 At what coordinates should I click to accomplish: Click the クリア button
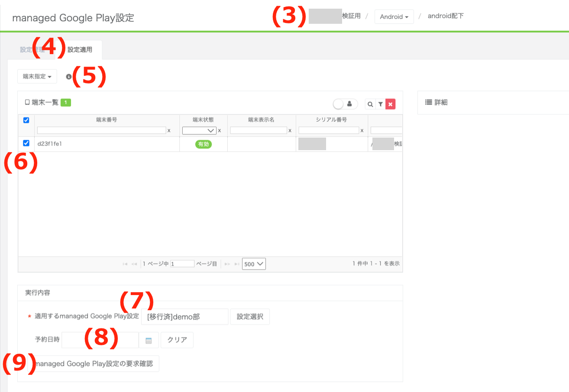pos(177,340)
